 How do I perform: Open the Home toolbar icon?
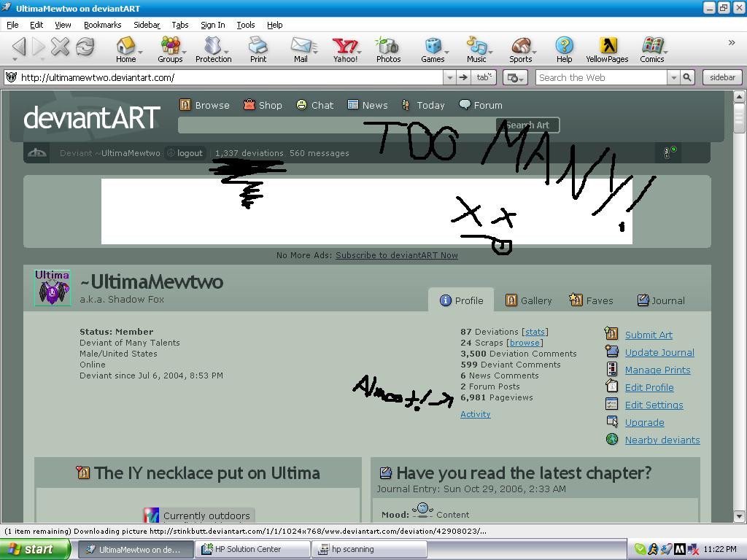tap(125, 50)
